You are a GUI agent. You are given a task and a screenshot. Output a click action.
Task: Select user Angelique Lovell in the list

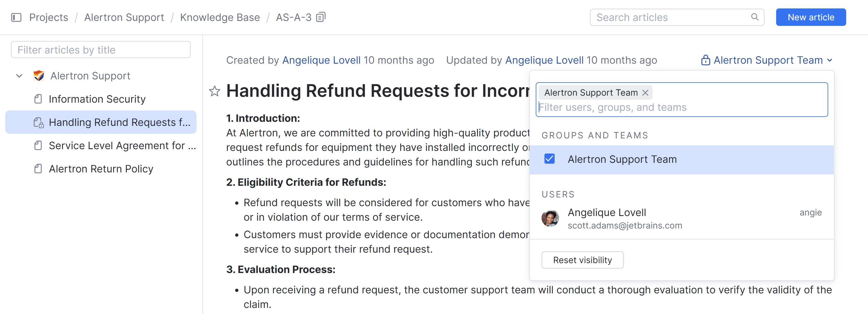pos(606,213)
